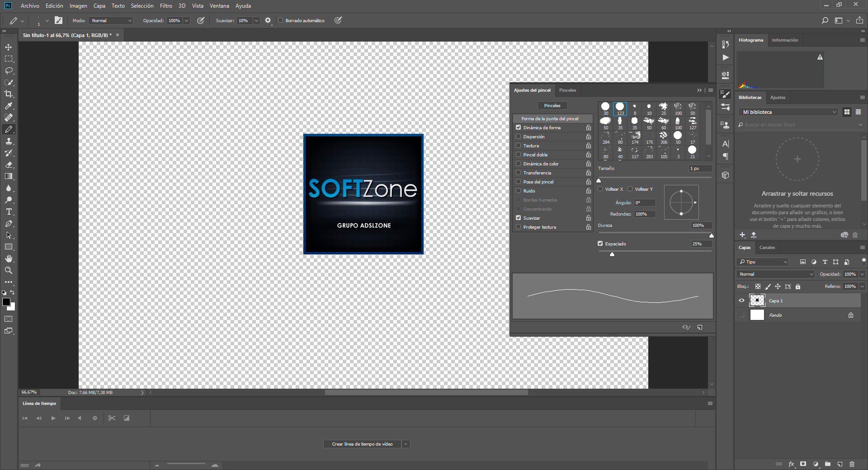The height and width of the screenshot is (470, 868).
Task: Select the Rectangular Marquee tool
Action: click(9, 59)
